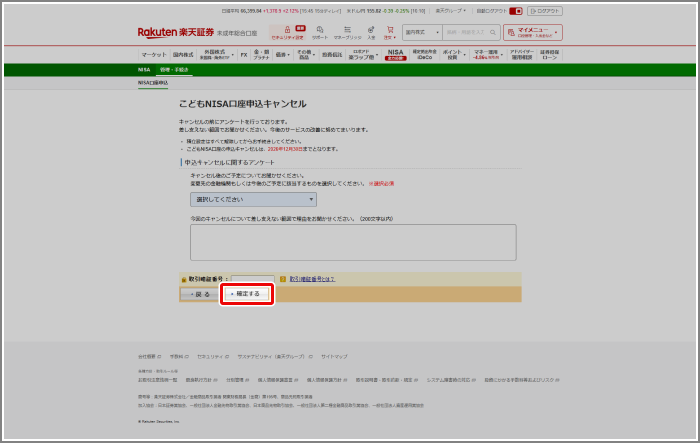Select the 管理・手続き tab
Viewport: 700px width, 443px height.
[x=174, y=70]
